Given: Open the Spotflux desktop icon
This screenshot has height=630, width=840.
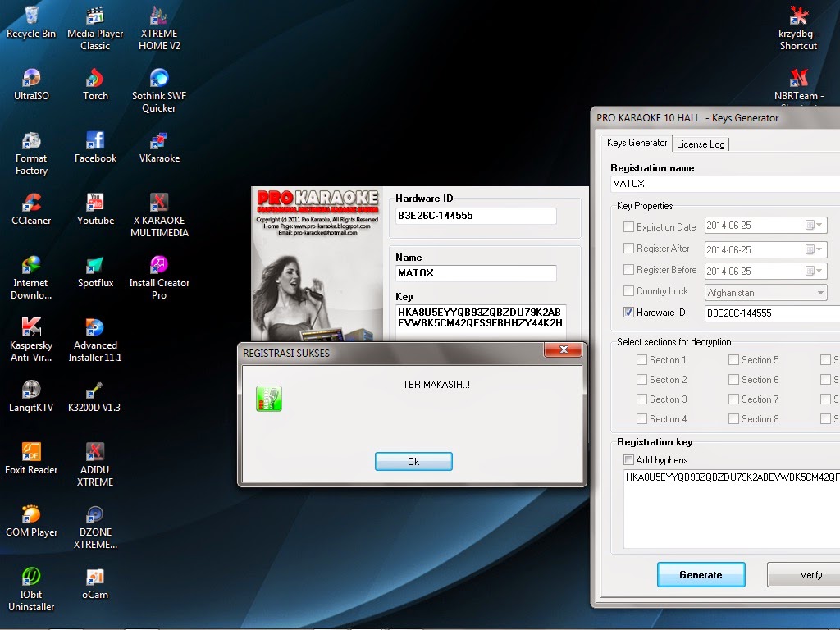Looking at the screenshot, I should pos(95,272).
